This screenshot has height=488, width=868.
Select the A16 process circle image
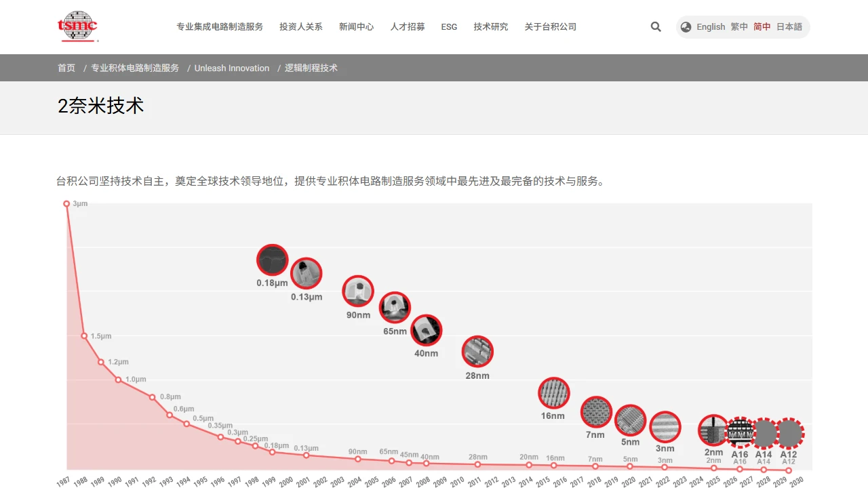740,433
